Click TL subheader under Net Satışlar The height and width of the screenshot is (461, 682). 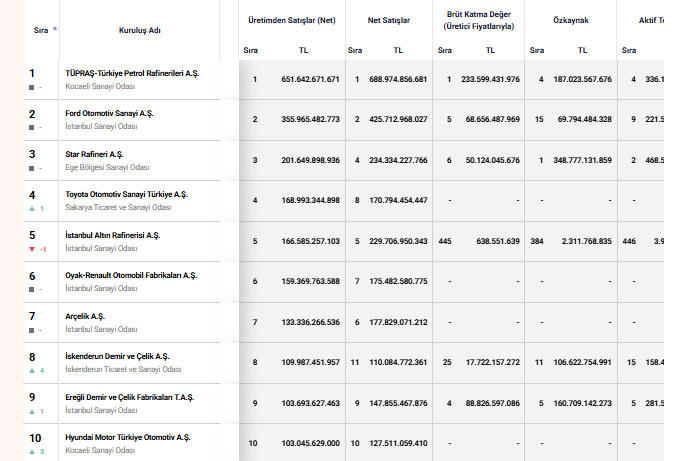398,50
